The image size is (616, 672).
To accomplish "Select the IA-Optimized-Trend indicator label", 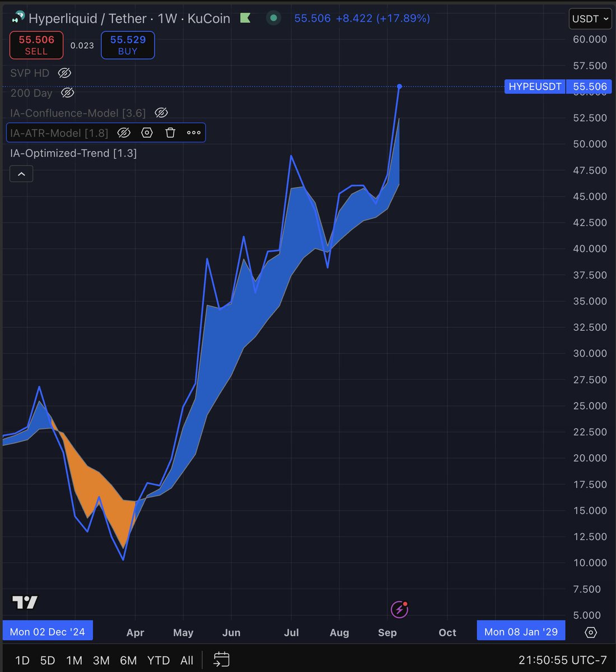I will click(73, 153).
